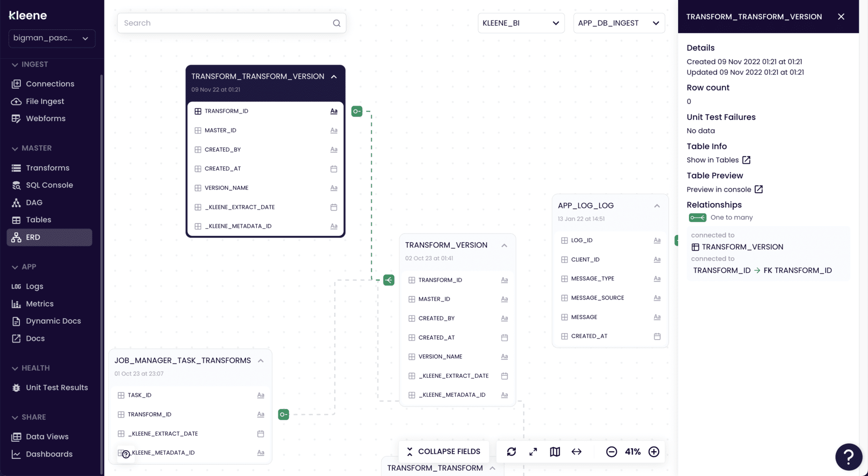
Task: Open the bigman_pasc account dropdown
Action: pos(52,38)
